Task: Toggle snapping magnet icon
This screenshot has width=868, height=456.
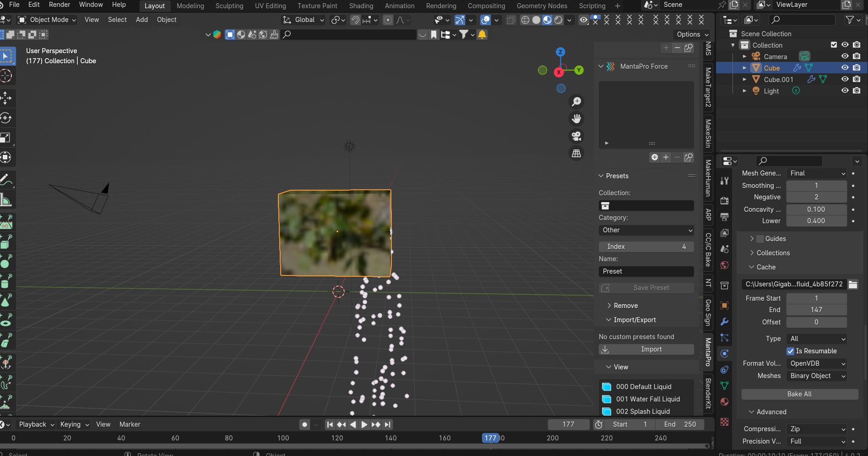Action: pyautogui.click(x=355, y=20)
